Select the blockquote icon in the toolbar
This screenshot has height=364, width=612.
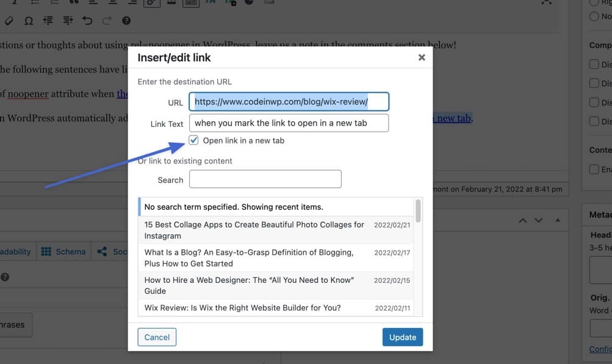click(73, 2)
